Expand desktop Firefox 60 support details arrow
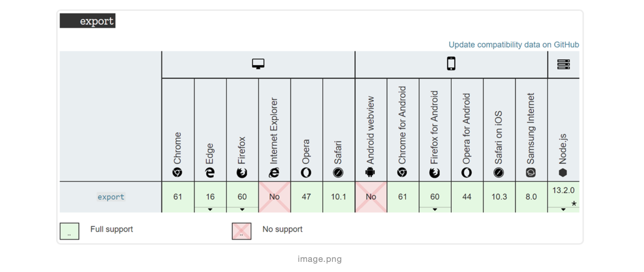Screen dimensions: 644x272 click(x=242, y=210)
